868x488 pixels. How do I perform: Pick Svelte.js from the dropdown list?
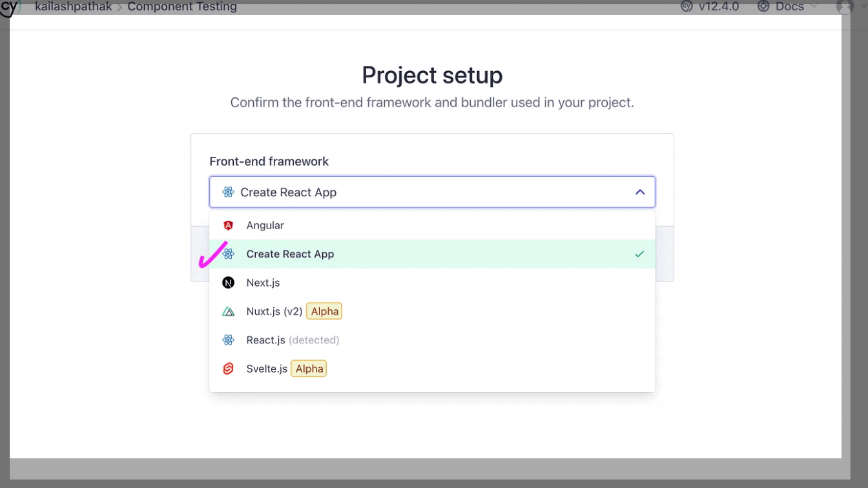pyautogui.click(x=266, y=369)
